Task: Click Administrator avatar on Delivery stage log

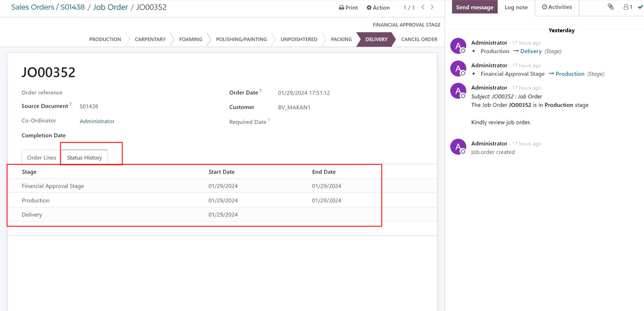Action: [x=458, y=46]
